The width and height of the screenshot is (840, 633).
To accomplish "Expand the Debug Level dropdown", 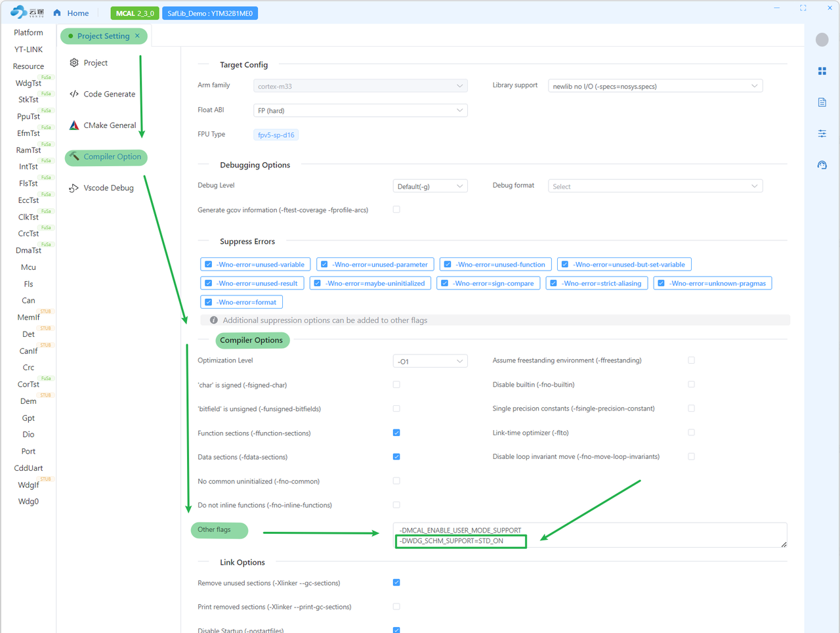I will [x=429, y=186].
